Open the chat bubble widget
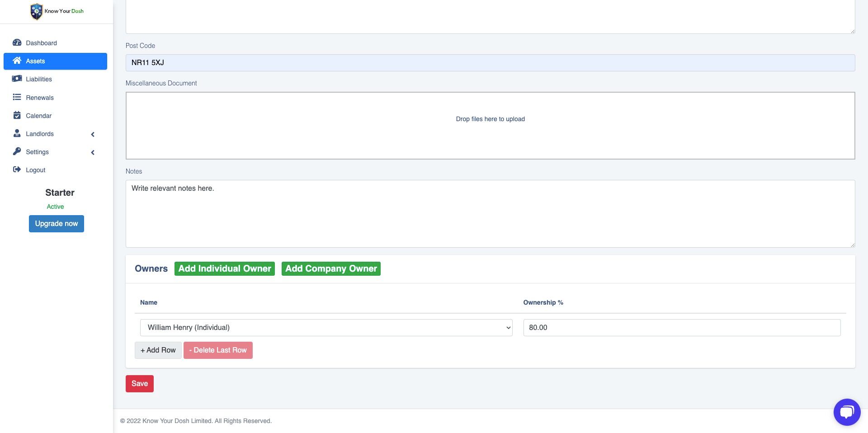Viewport: 868px width, 433px height. click(847, 412)
